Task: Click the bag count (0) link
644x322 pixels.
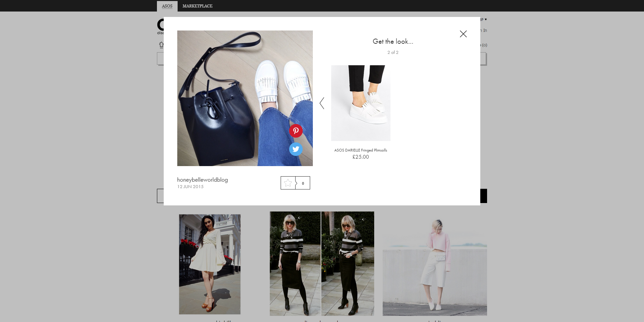Action: coord(484,45)
